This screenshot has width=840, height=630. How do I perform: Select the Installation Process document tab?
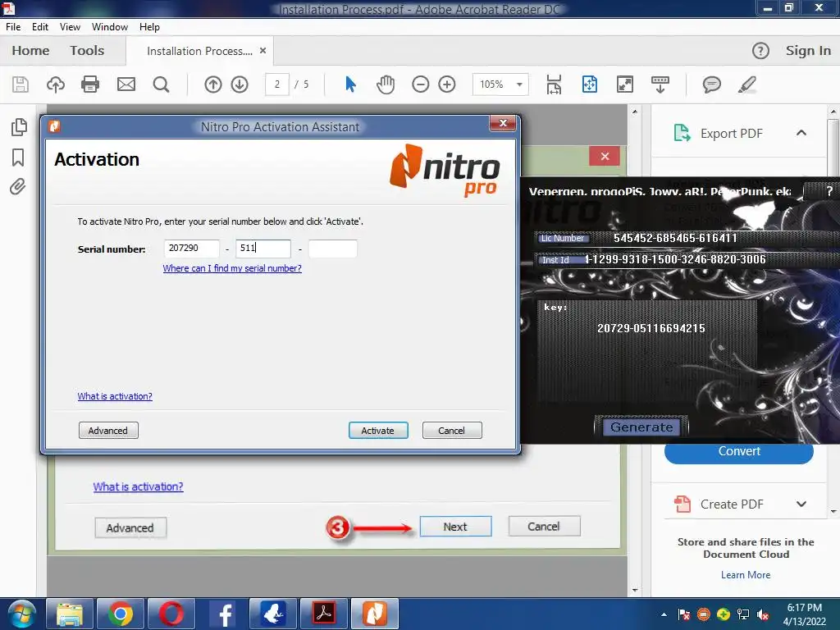click(x=199, y=51)
